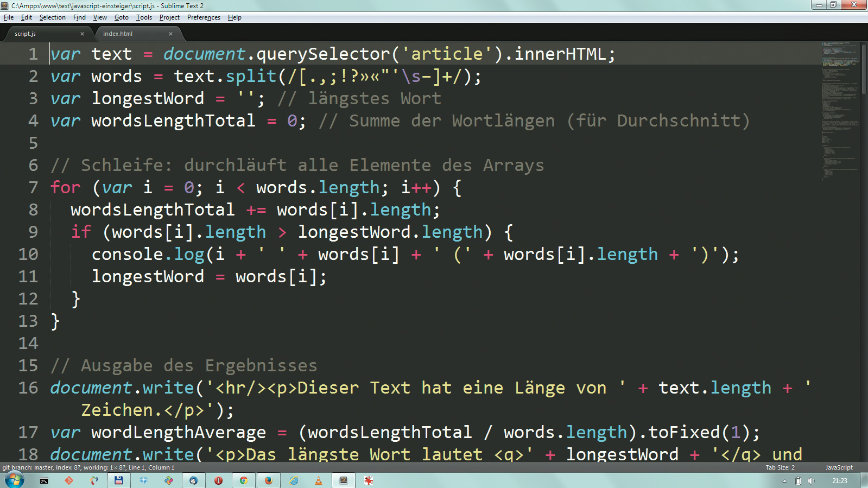Open the Preferences menu
Screen dimensions: 868x488
tap(204, 17)
